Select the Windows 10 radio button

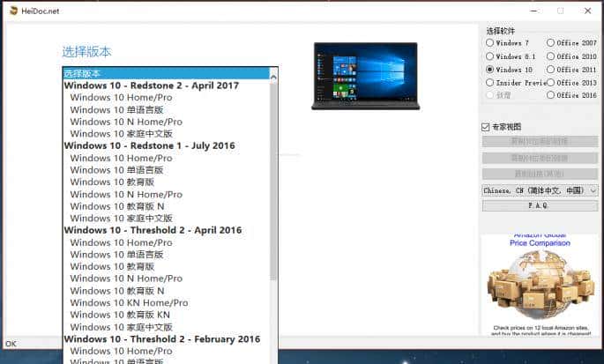(x=490, y=70)
